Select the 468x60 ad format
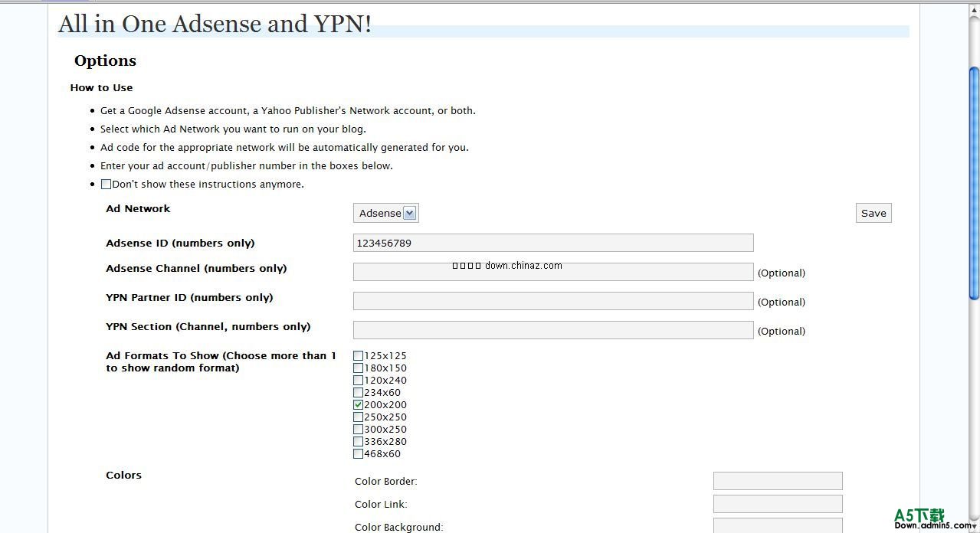 pos(358,454)
